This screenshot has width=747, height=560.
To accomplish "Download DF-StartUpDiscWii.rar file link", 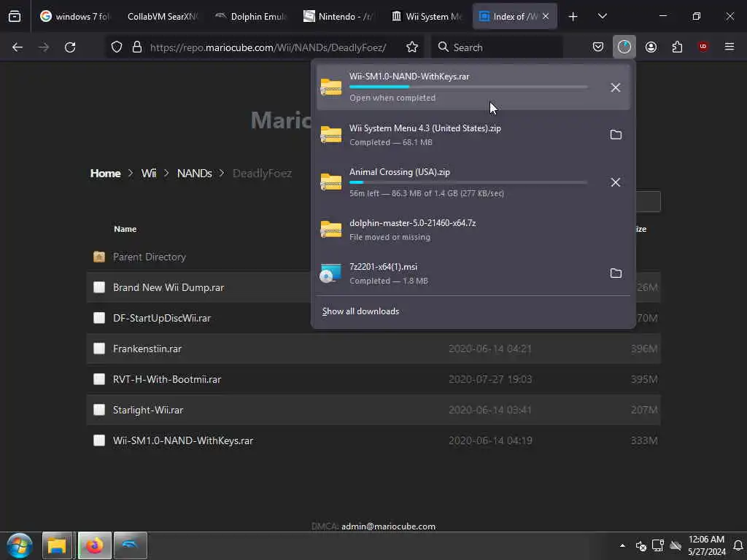I will point(161,318).
